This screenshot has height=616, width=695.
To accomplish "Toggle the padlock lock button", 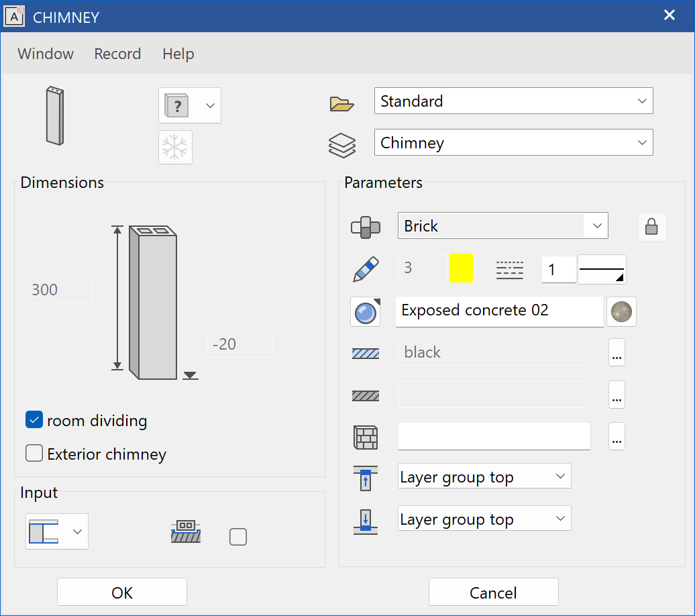I will pyautogui.click(x=651, y=227).
